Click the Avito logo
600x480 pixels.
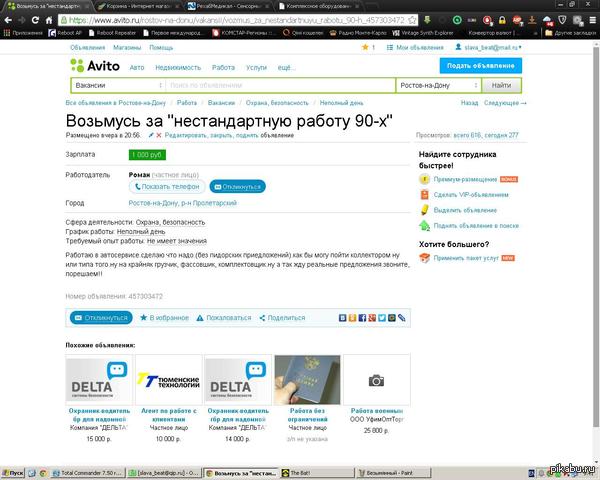[95, 66]
